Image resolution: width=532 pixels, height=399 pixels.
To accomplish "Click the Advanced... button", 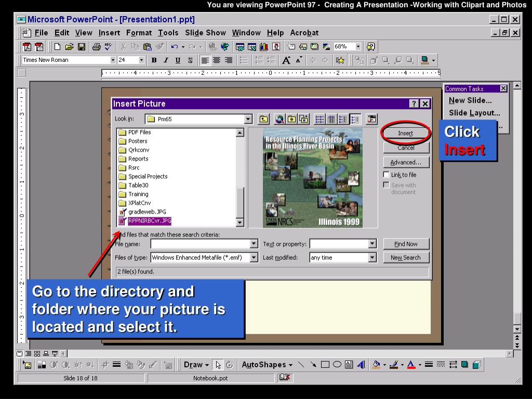I will coord(406,162).
